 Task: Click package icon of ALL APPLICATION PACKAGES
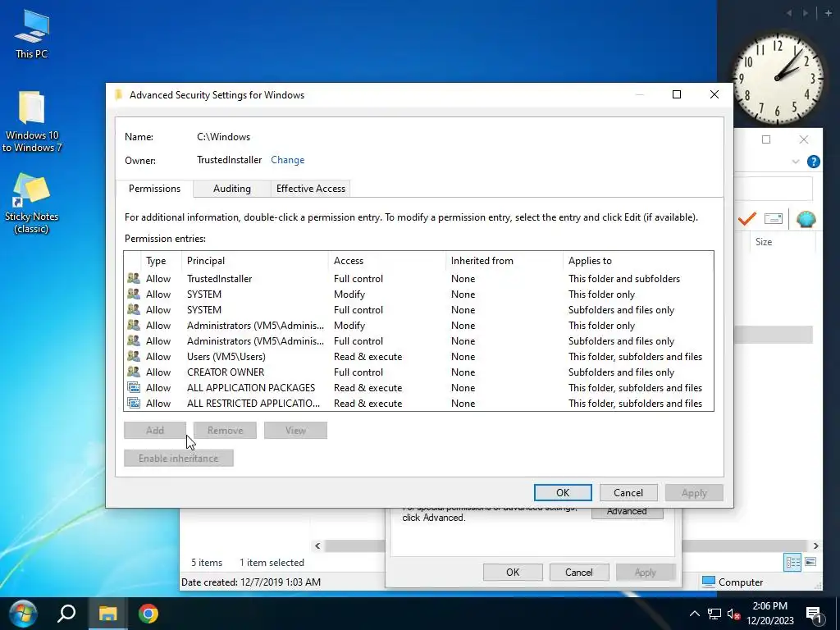coord(134,387)
